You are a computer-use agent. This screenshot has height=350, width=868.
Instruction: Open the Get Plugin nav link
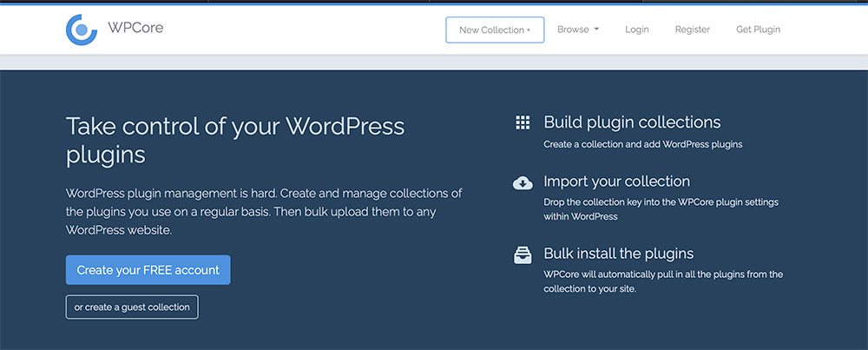pos(758,30)
